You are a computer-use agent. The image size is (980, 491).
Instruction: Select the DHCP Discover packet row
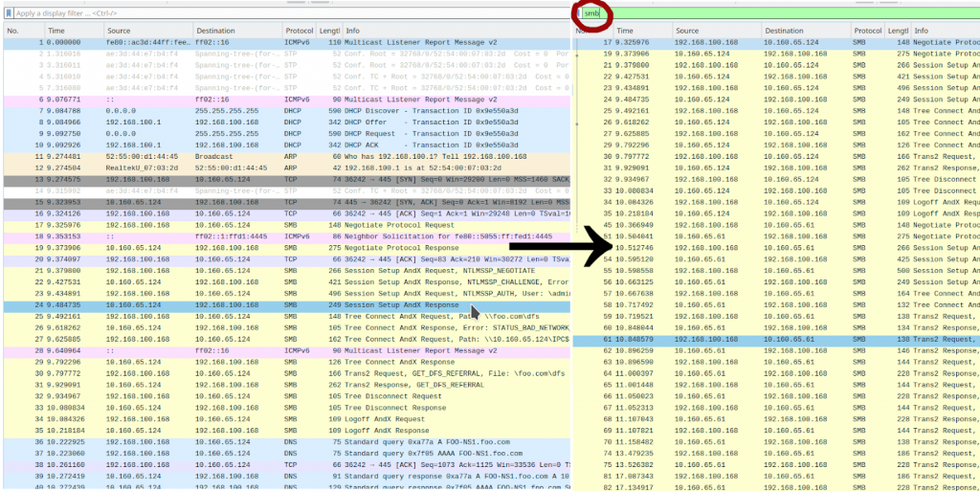(x=287, y=111)
